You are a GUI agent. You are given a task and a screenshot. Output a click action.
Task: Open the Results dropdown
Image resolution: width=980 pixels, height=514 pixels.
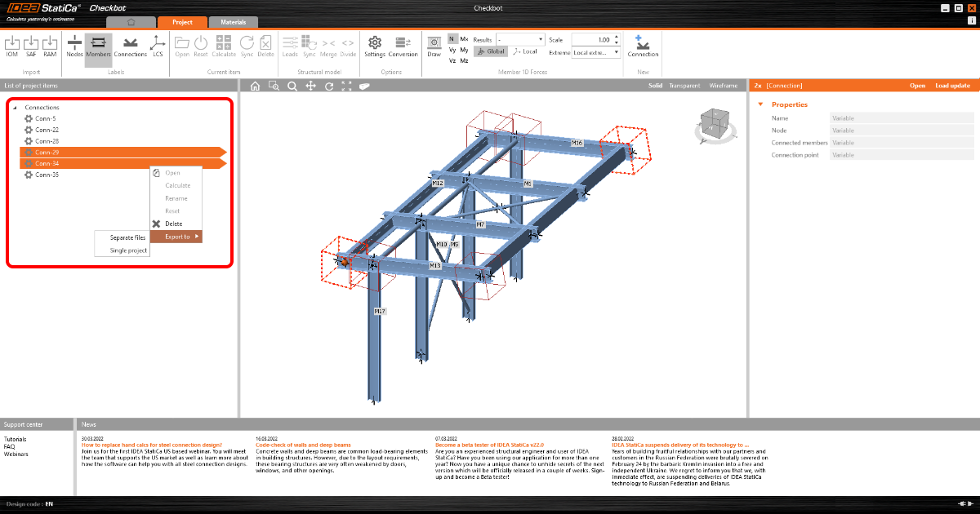click(x=520, y=39)
